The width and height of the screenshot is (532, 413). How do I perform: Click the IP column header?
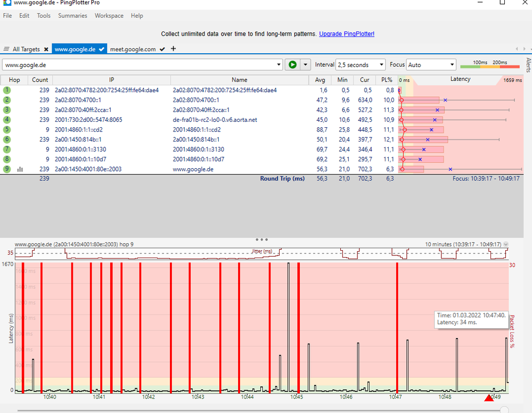pyautogui.click(x=111, y=80)
